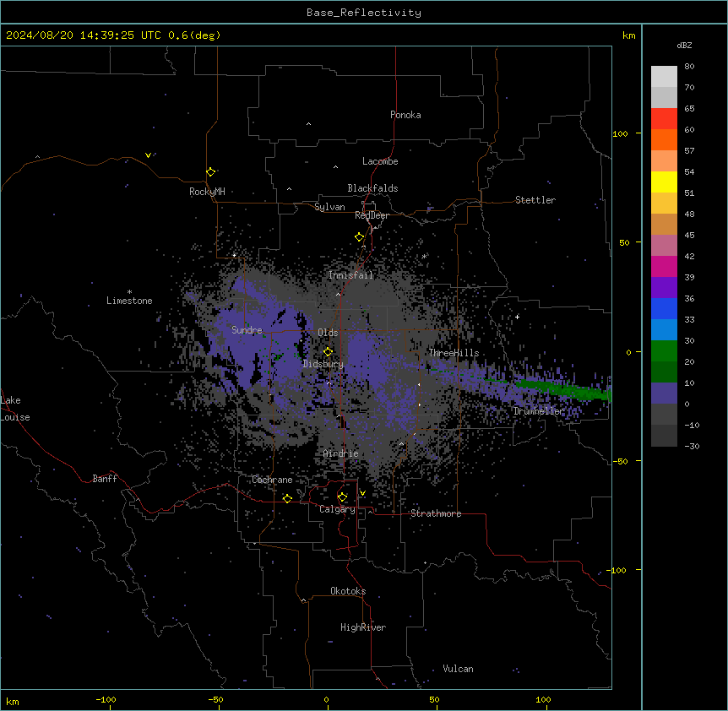Click the Stettler label
Viewport: 728px width, 711px height.
pos(535,200)
